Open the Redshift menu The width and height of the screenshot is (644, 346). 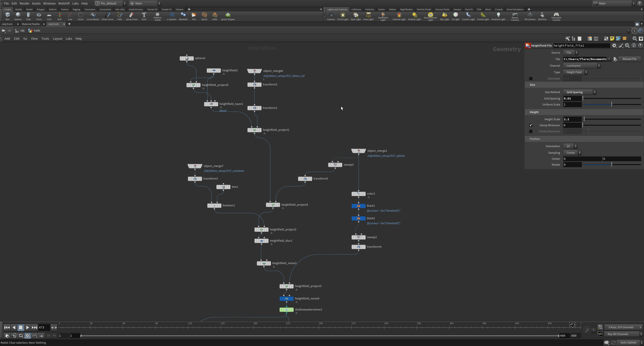coord(64,3)
